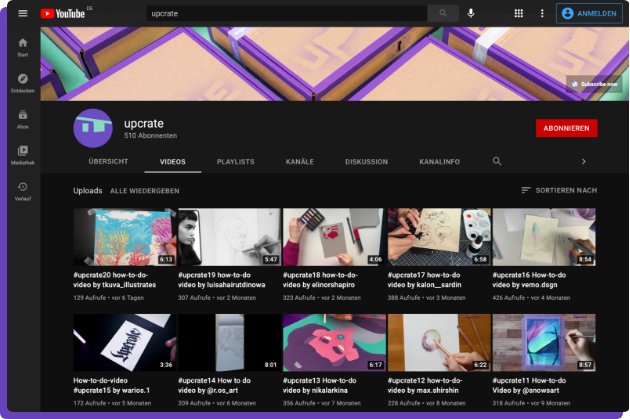Image resolution: width=630 pixels, height=419 pixels.
Task: Open the three-dot settings menu
Action: click(542, 13)
